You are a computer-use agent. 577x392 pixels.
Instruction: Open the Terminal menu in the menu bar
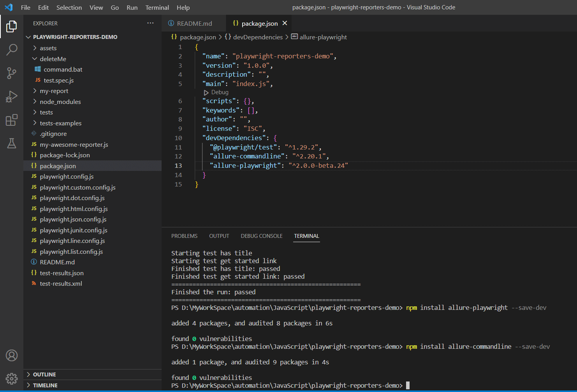click(x=157, y=7)
